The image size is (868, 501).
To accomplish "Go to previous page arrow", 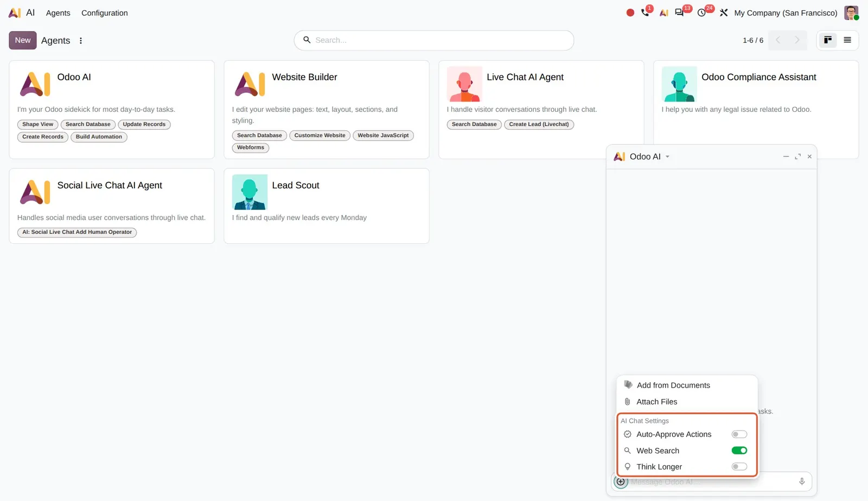I will 778,40.
